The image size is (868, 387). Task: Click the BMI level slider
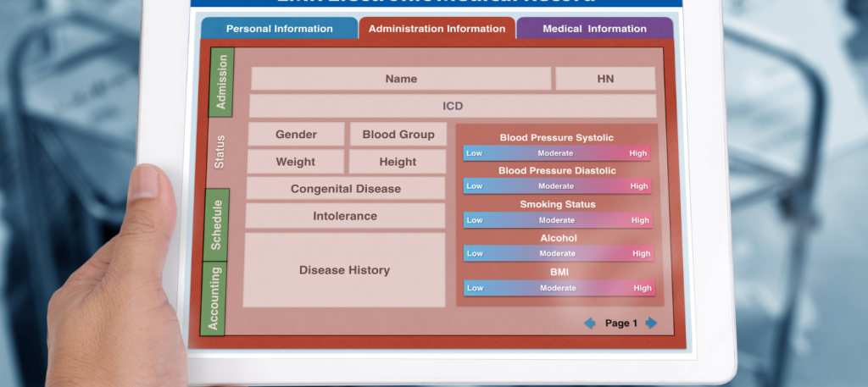pos(558,288)
